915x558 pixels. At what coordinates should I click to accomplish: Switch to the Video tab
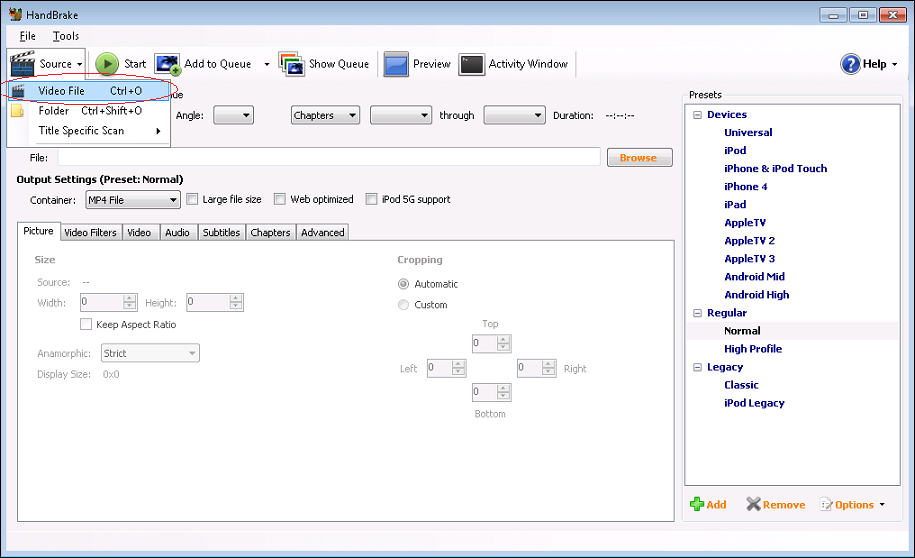point(139,232)
